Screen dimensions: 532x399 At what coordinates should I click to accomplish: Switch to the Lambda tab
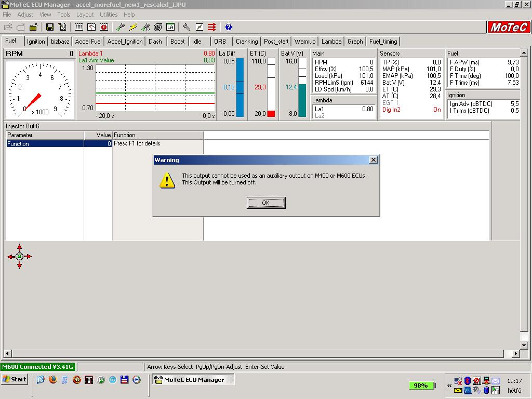pos(331,42)
